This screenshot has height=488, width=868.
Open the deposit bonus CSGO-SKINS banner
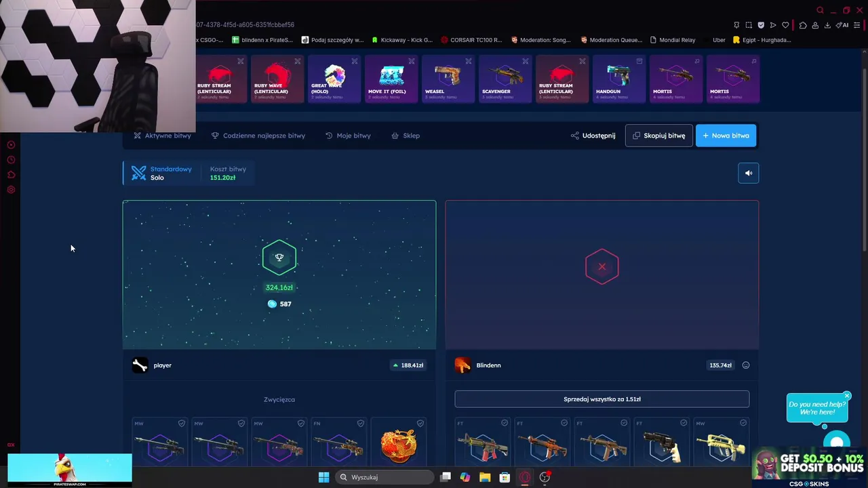pos(810,466)
